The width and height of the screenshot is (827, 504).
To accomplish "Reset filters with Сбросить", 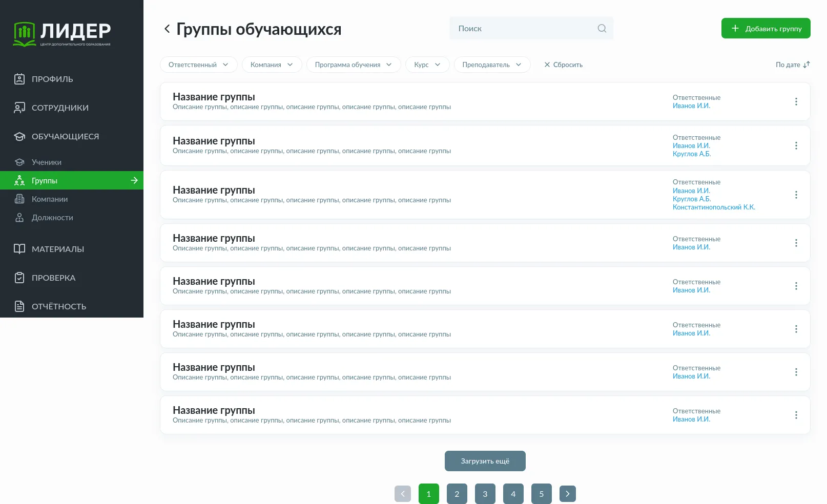I will click(x=563, y=65).
